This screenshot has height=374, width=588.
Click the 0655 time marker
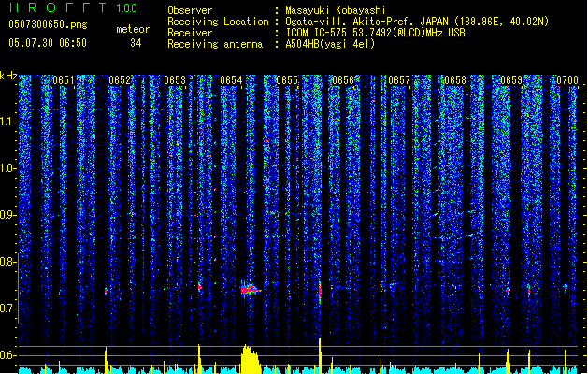pos(287,80)
